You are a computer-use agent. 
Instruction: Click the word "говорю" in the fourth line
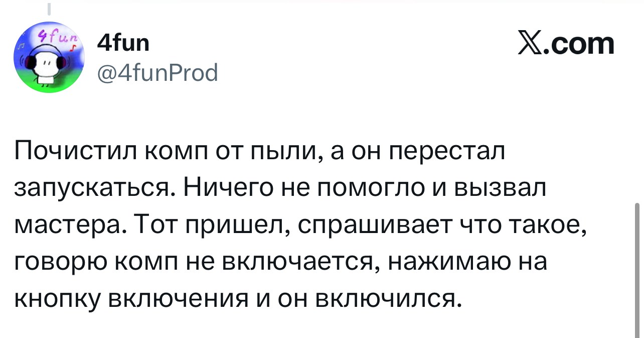[60, 263]
